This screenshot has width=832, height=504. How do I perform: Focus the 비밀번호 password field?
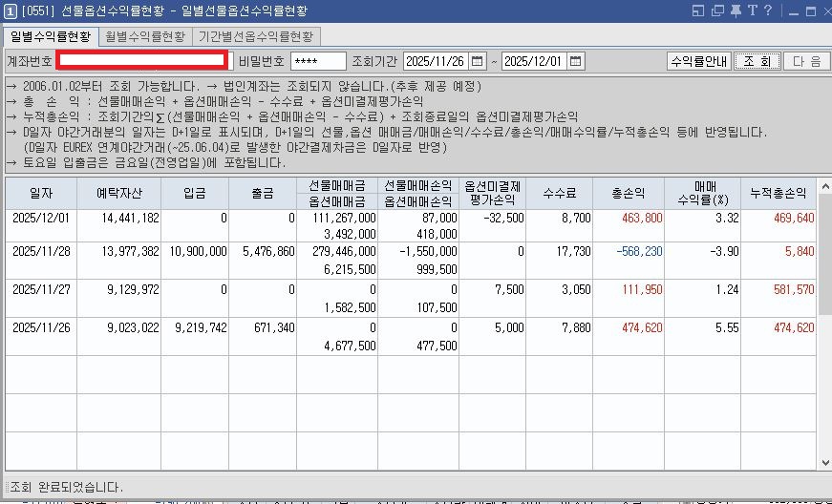tap(318, 61)
